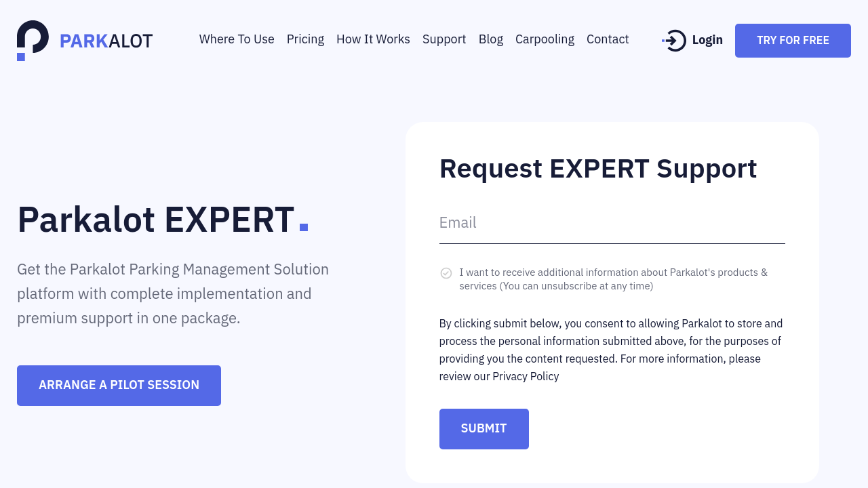Screen dimensions: 868x488
Task: Open the Where To Use menu
Action: [x=237, y=39]
